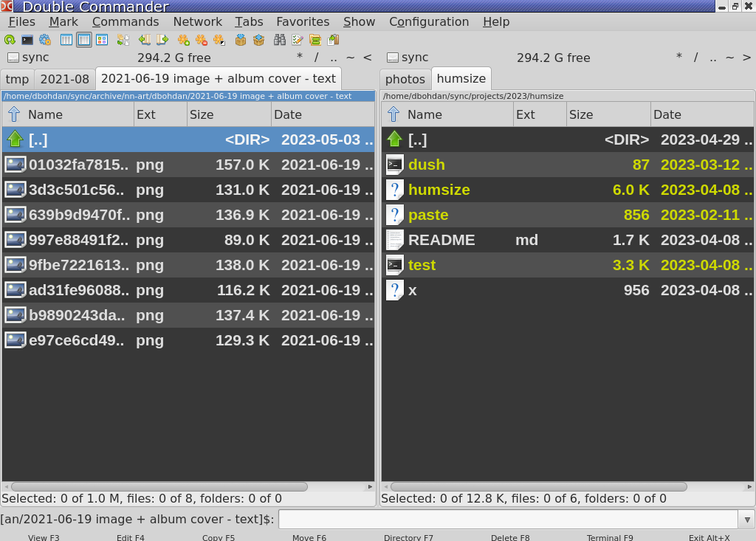Open the Configuration menu
The width and height of the screenshot is (756, 541).
(429, 21)
